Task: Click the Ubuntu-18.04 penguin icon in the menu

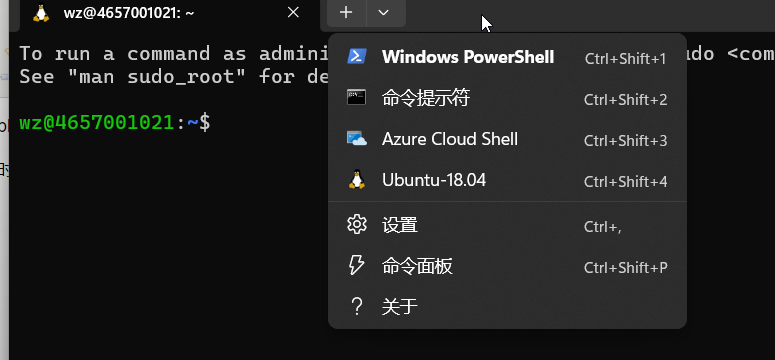Action: 356,180
